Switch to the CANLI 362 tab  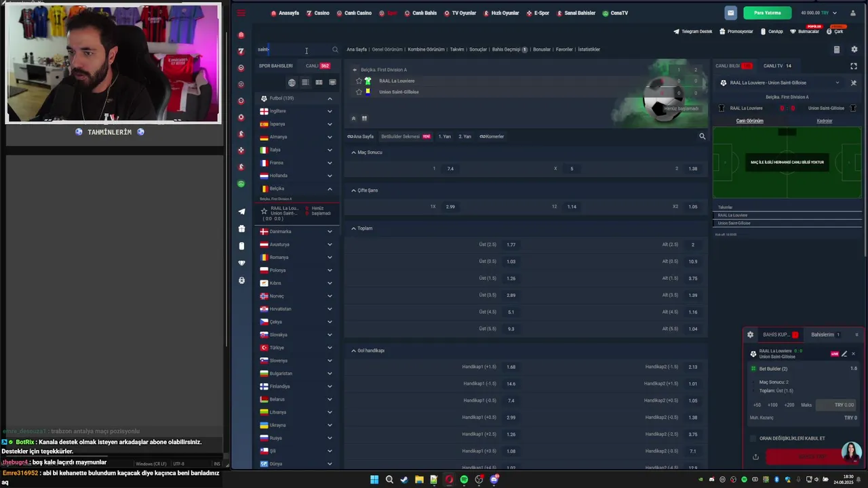pos(317,66)
